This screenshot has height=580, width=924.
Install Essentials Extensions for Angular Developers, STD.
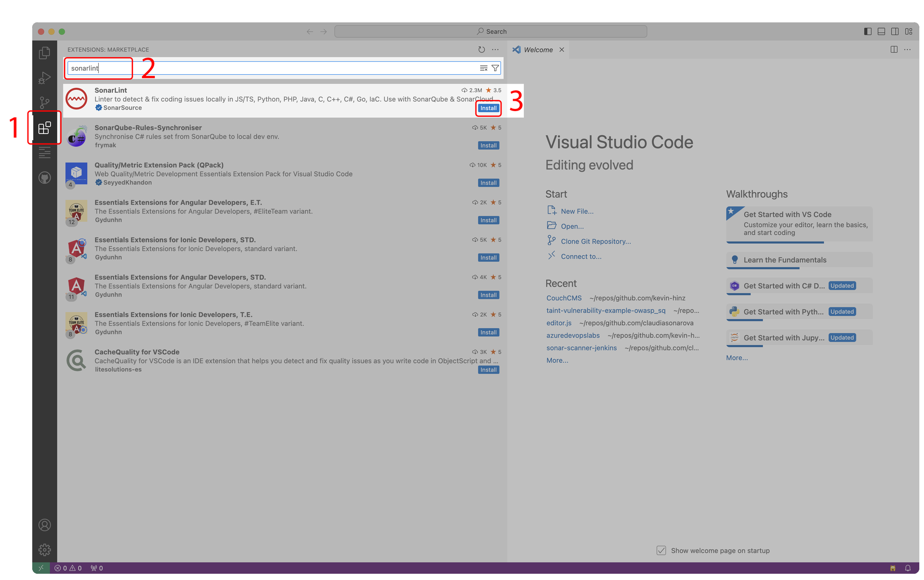[489, 295]
